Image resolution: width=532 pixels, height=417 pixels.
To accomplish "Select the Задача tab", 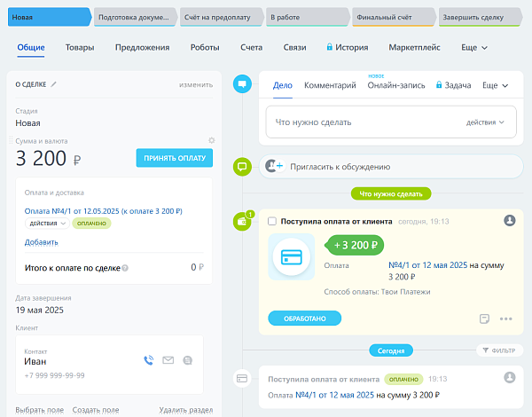I will click(458, 85).
